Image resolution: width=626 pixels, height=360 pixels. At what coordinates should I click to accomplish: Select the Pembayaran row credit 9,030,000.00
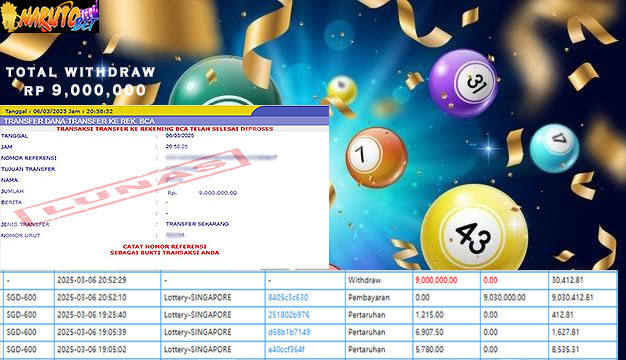(x=504, y=297)
